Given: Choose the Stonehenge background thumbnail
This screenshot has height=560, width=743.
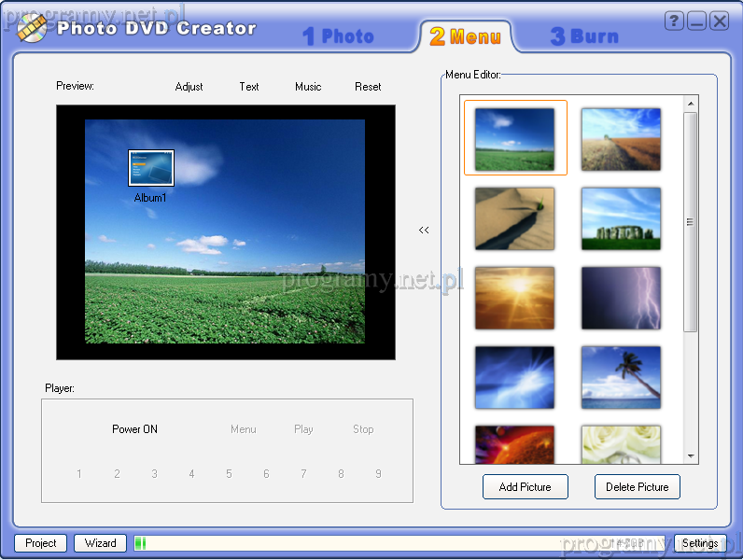Looking at the screenshot, I should [621, 218].
